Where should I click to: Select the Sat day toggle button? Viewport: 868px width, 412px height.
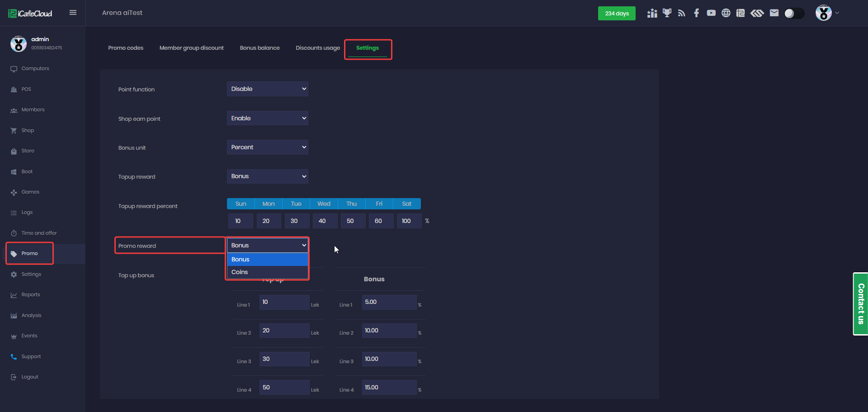pos(406,204)
